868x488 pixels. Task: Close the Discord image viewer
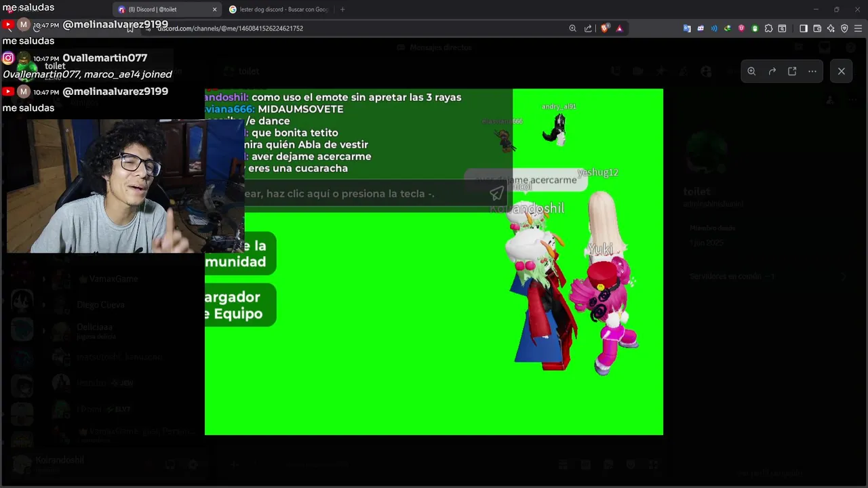tap(842, 71)
